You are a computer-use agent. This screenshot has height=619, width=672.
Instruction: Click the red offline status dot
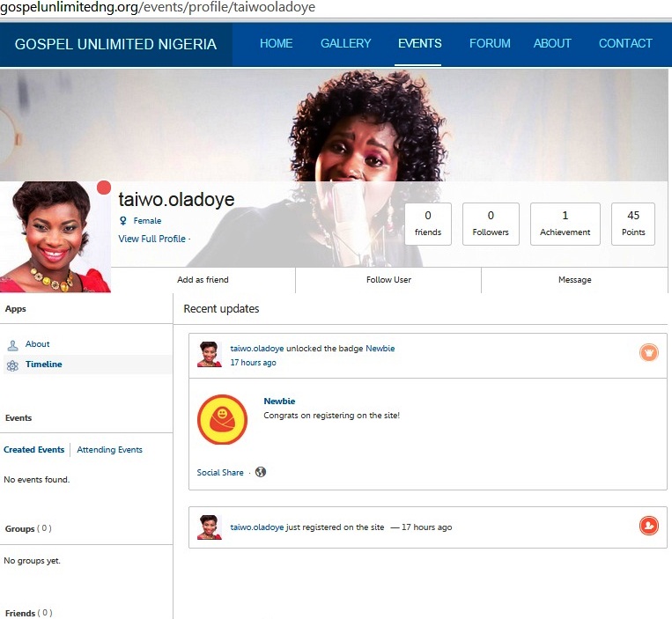[x=104, y=188]
